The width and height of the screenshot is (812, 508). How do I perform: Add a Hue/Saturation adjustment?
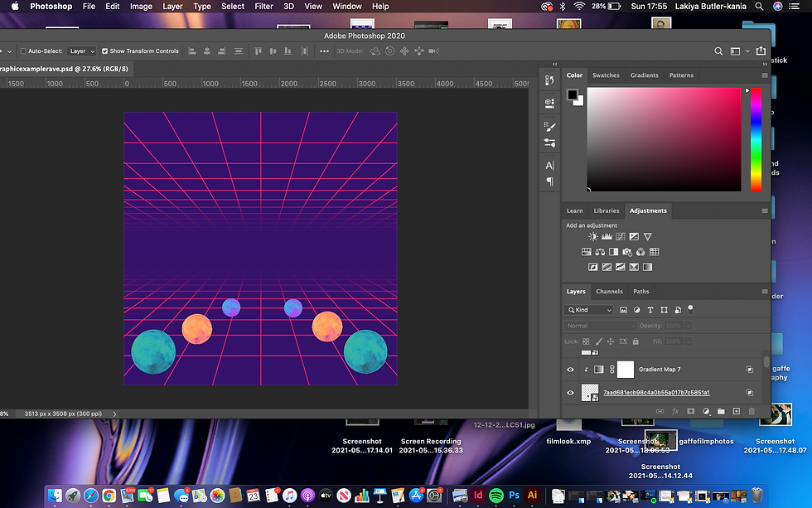point(587,252)
